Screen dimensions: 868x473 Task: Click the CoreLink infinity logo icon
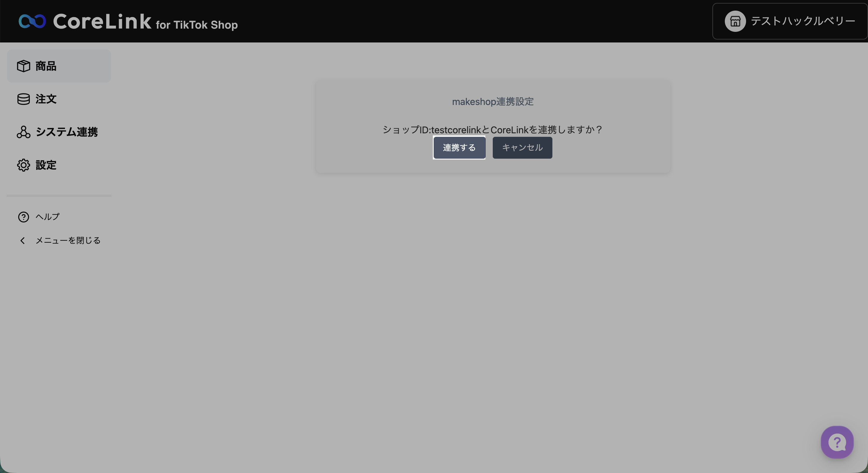[x=32, y=21]
